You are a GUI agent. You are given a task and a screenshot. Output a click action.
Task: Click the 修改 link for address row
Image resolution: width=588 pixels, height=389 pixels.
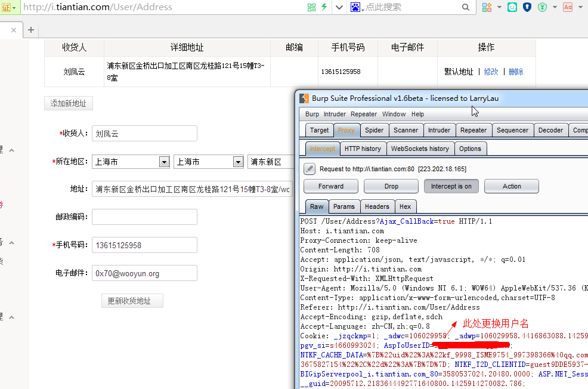(x=491, y=72)
